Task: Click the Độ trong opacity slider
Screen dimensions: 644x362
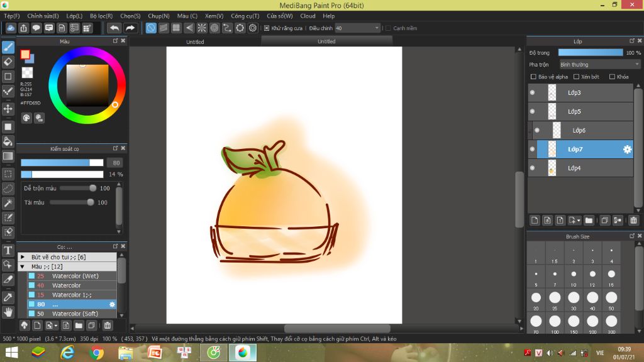Action: pos(590,53)
